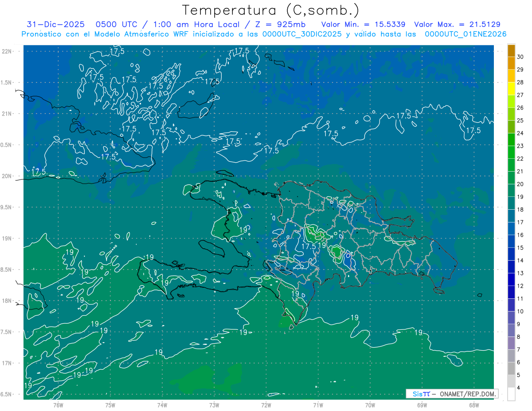Click orange colorbar segment between 29 and 30
The image size is (532, 411).
pyautogui.click(x=511, y=63)
